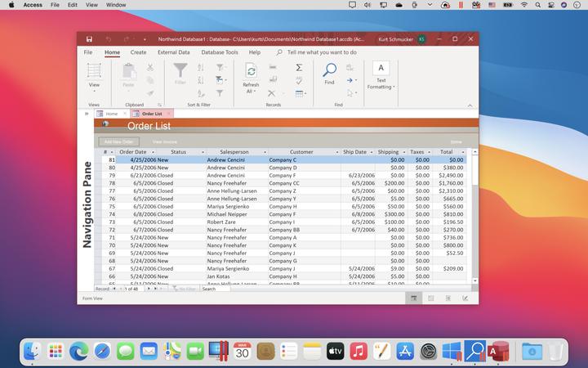Open Microsoft Edge from the Dock

click(x=78, y=352)
